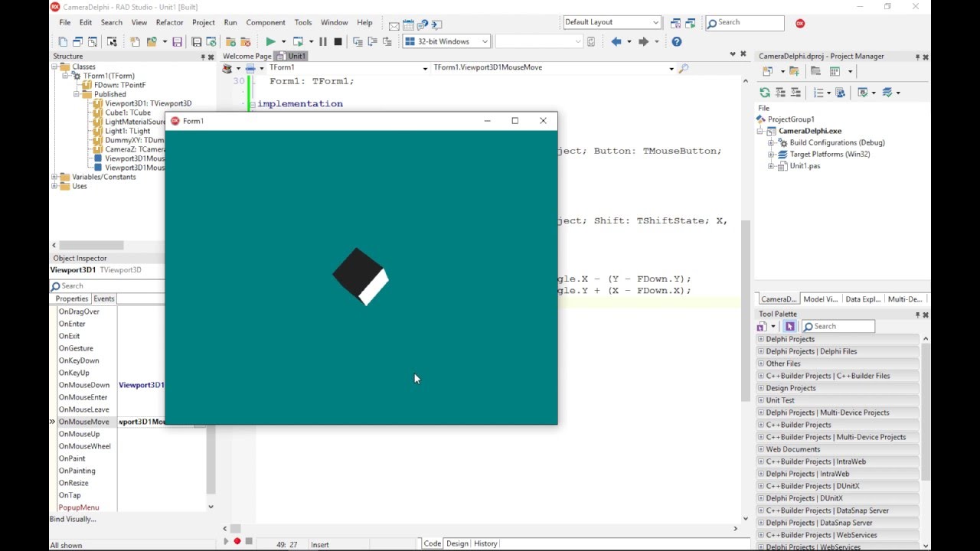Switch to the Design tab at bottom
Image resolution: width=980 pixels, height=551 pixels.
(x=457, y=543)
